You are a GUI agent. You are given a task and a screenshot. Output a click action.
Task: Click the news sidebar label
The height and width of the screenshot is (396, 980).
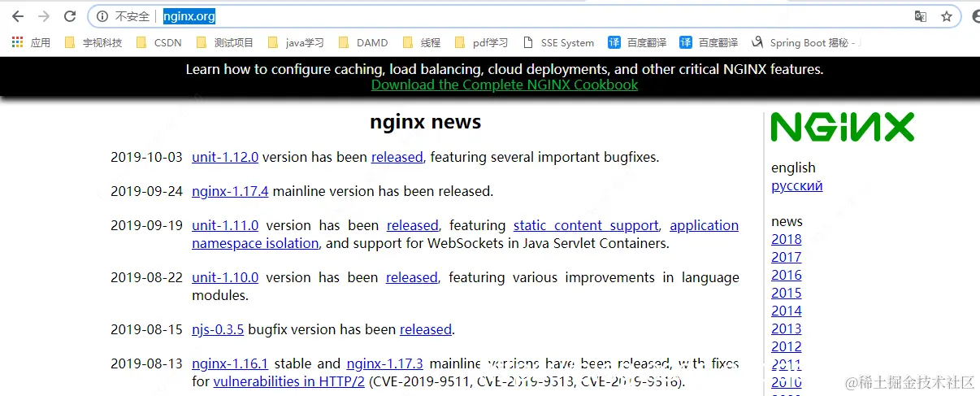787,221
